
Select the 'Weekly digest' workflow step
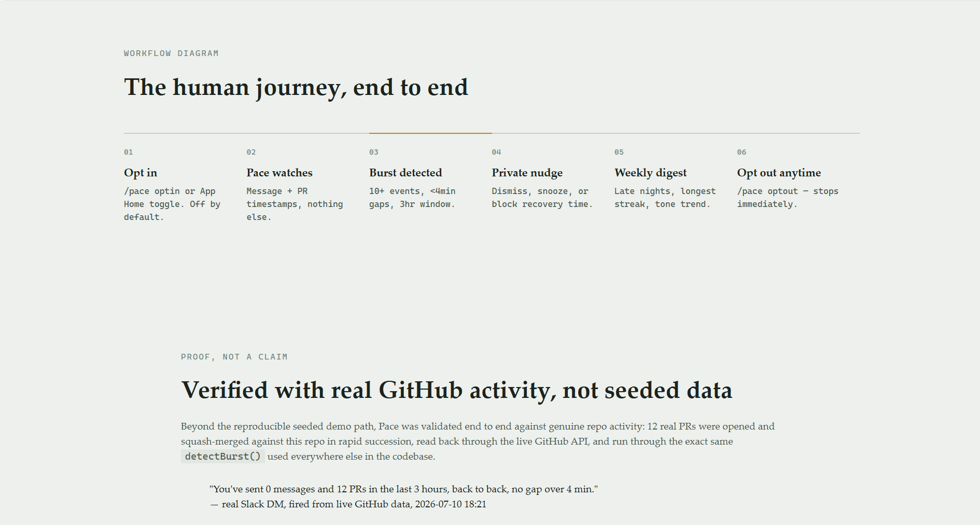(651, 173)
